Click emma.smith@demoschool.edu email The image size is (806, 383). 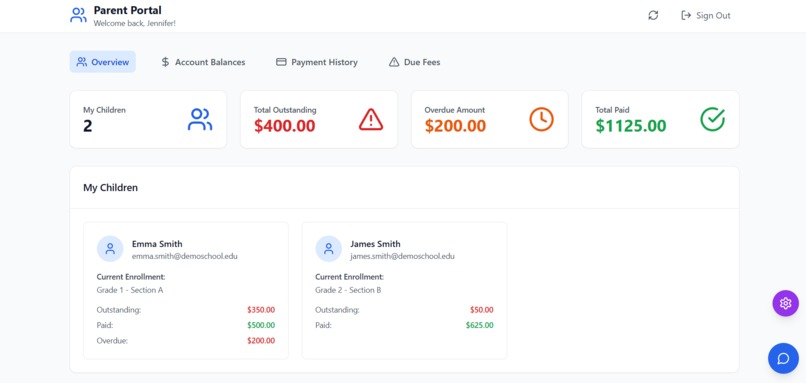click(185, 256)
